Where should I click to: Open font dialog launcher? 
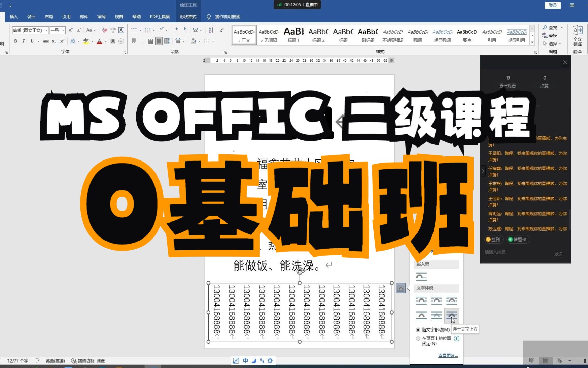coord(125,52)
